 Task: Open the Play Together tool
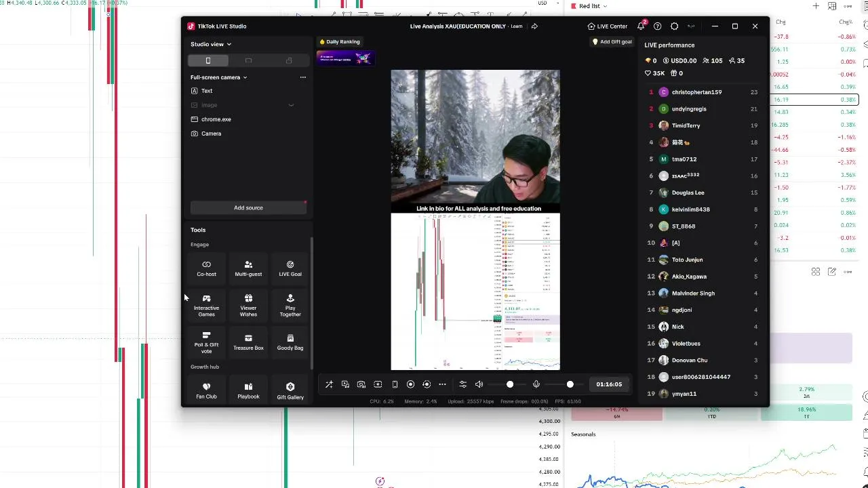tap(290, 306)
